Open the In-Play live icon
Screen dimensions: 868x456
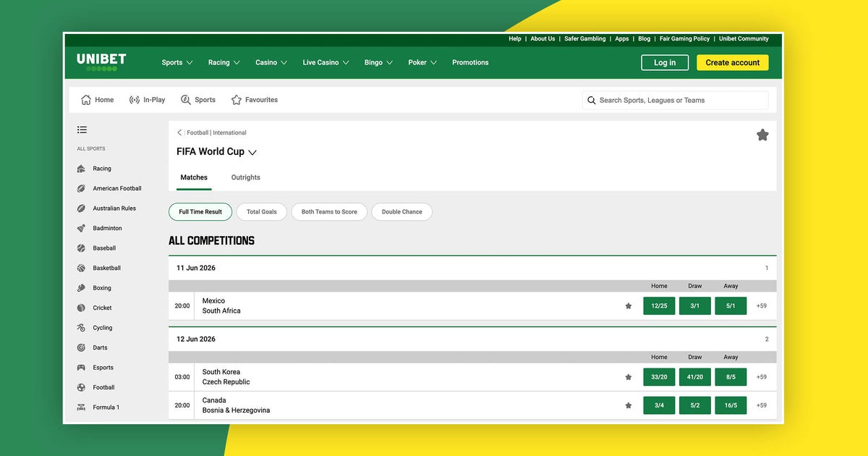point(135,100)
